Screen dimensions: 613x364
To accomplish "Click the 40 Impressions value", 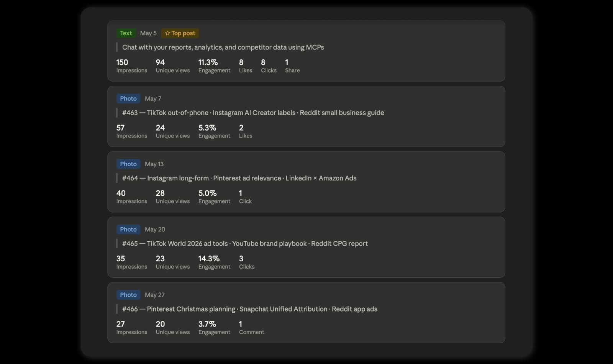I will 121,193.
